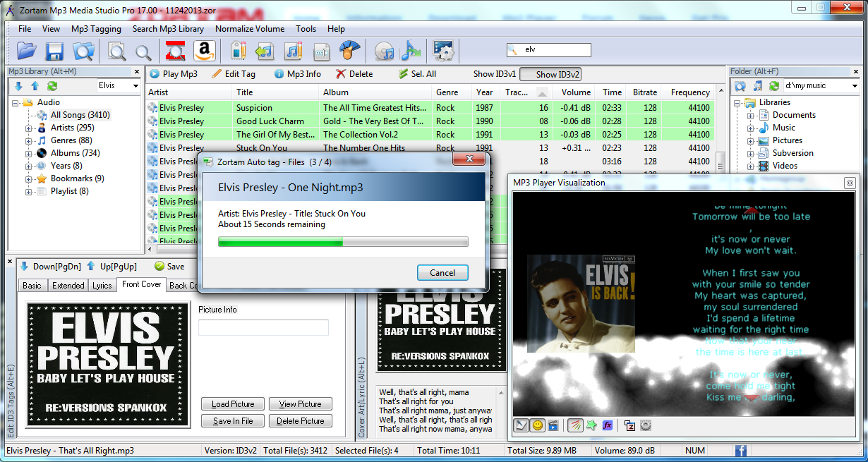The height and width of the screenshot is (462, 868).
Task: Click the View Picture button
Action: [300, 404]
